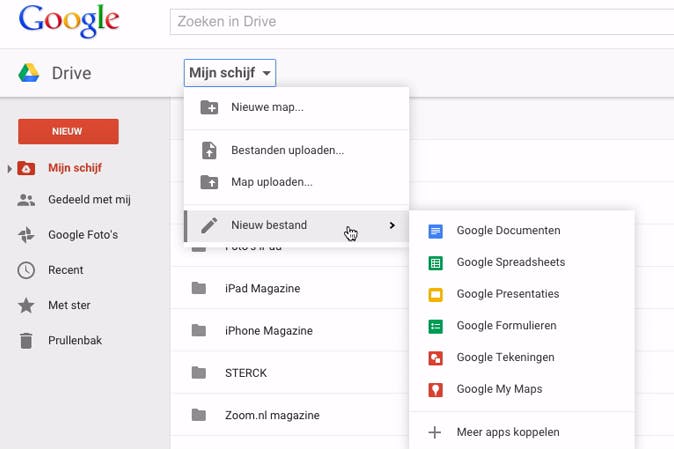Open the Mijn schijf dropdown

coord(230,73)
